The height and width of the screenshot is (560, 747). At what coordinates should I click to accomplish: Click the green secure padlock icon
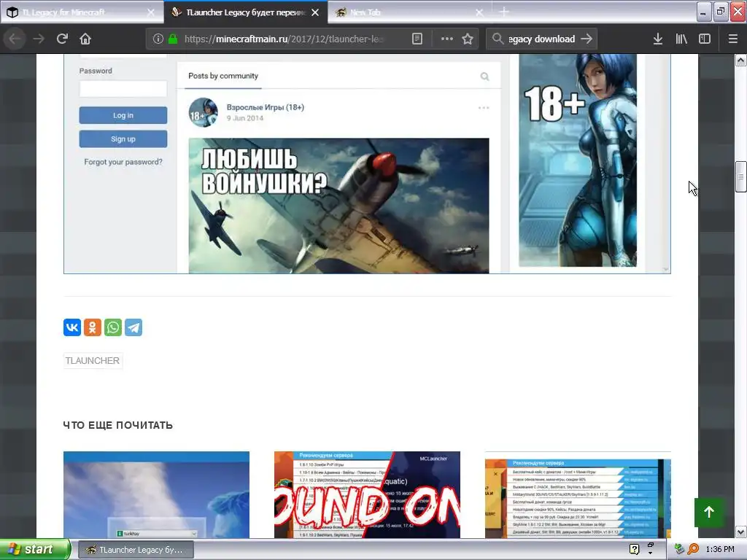pyautogui.click(x=173, y=39)
